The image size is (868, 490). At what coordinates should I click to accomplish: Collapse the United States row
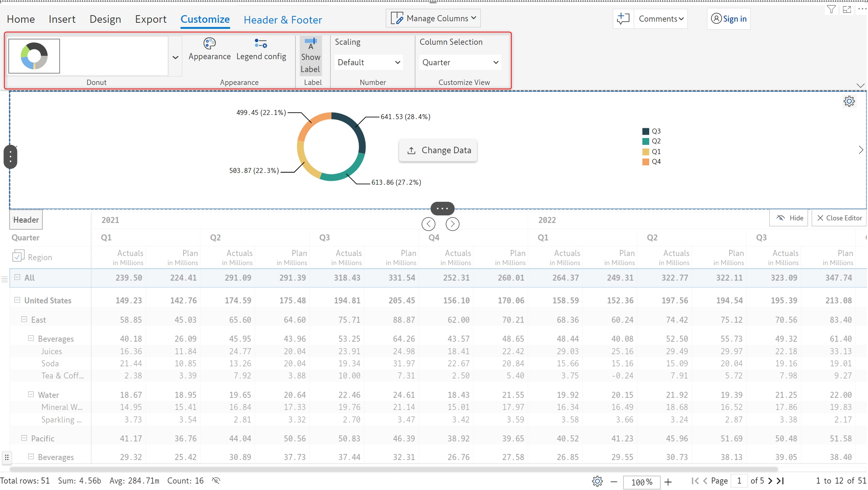(17, 300)
